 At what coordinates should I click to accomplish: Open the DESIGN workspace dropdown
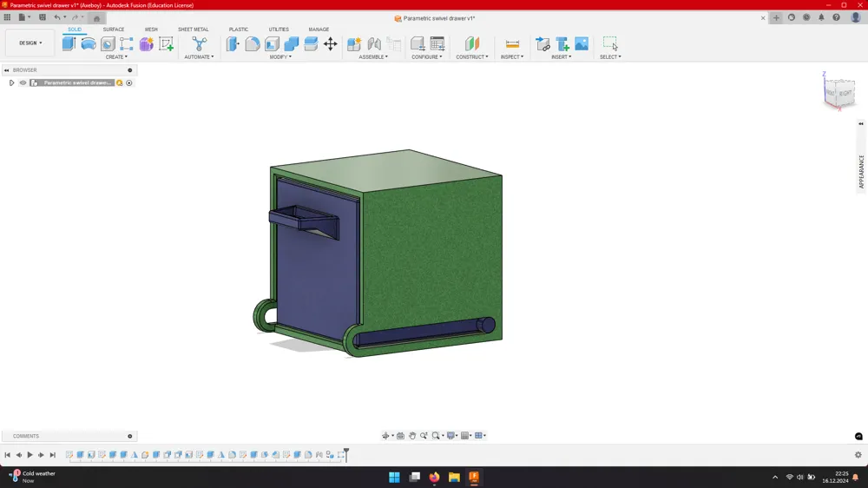coord(30,43)
